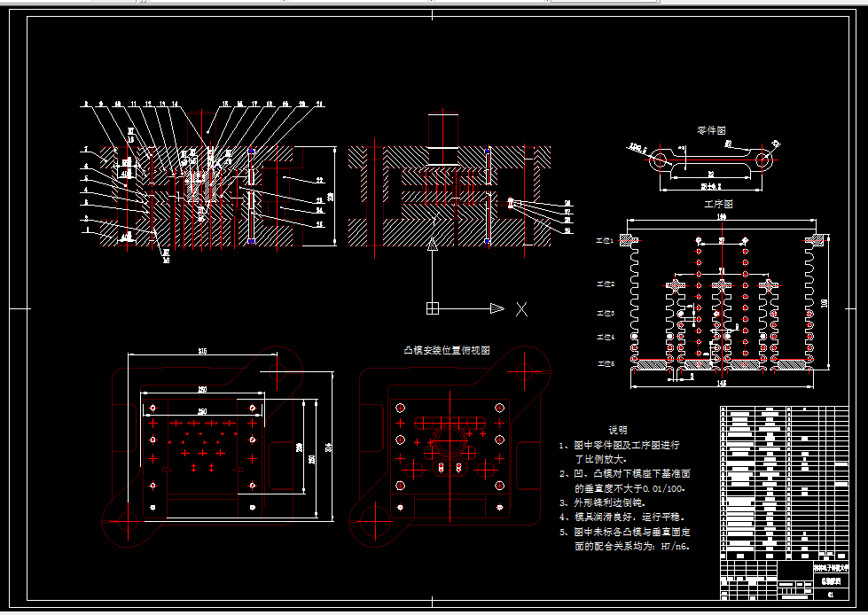
Task: Select the 145 dimension under the 工序图
Action: (722, 383)
